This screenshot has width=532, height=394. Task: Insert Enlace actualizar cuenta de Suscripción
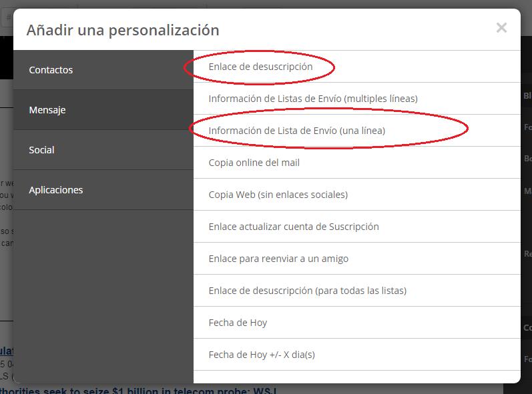(x=357, y=227)
